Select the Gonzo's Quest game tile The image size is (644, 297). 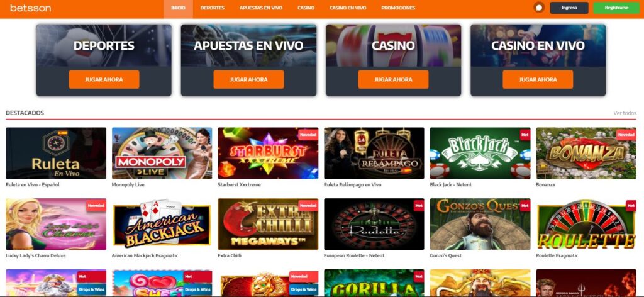click(x=480, y=224)
